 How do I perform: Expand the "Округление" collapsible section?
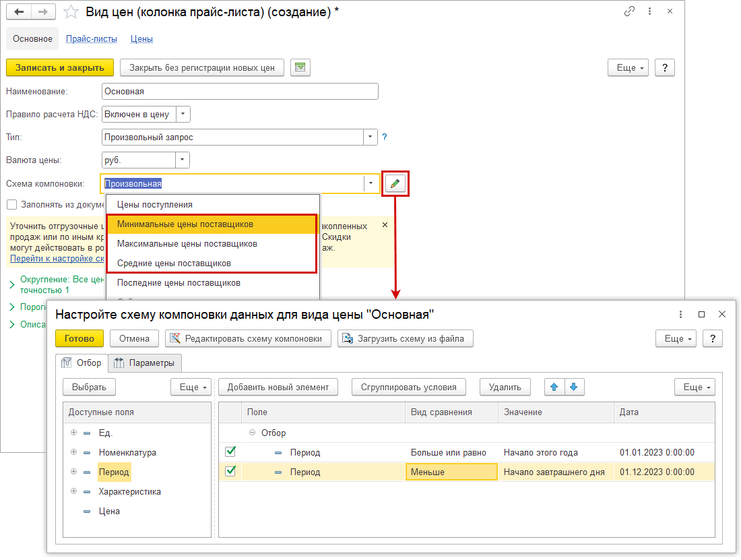point(12,284)
